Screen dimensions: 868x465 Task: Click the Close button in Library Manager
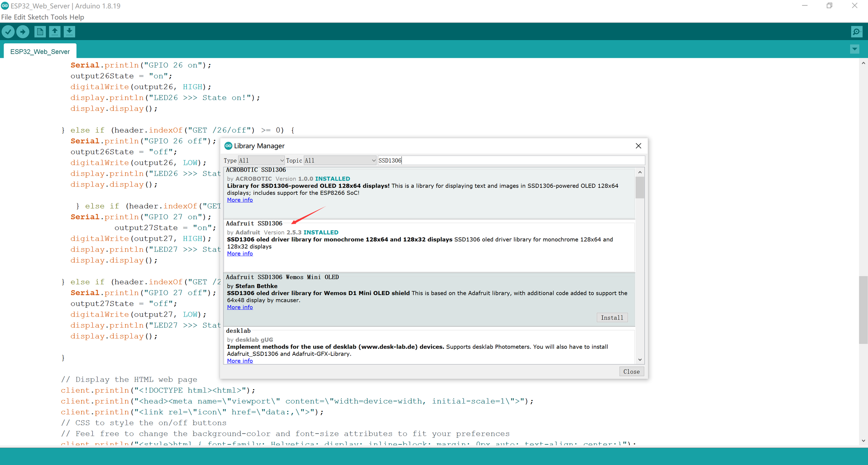[x=631, y=371]
